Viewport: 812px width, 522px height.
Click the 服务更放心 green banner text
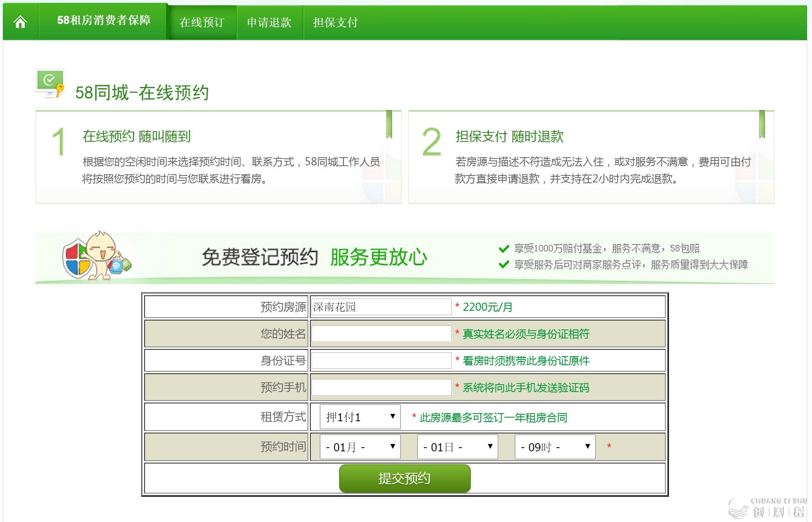[379, 257]
